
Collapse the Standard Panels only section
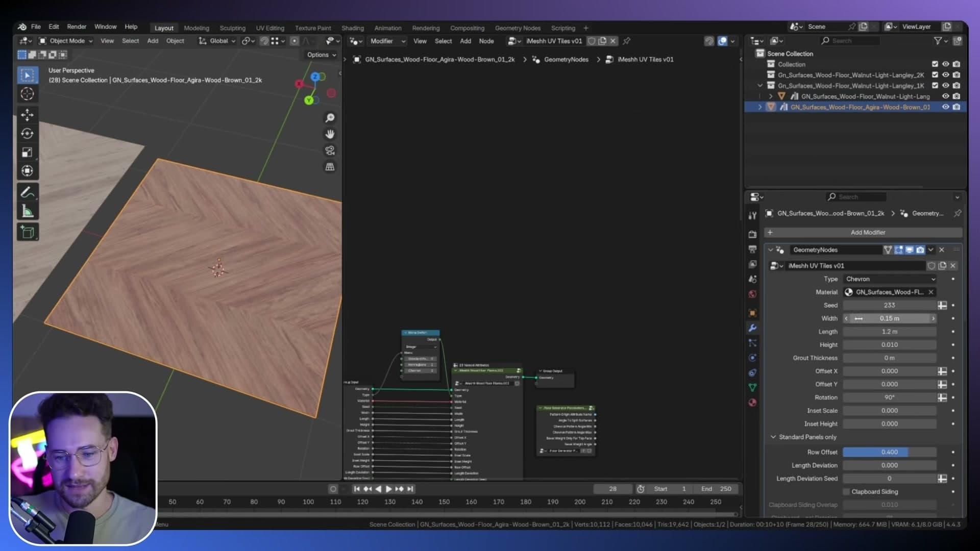773,437
